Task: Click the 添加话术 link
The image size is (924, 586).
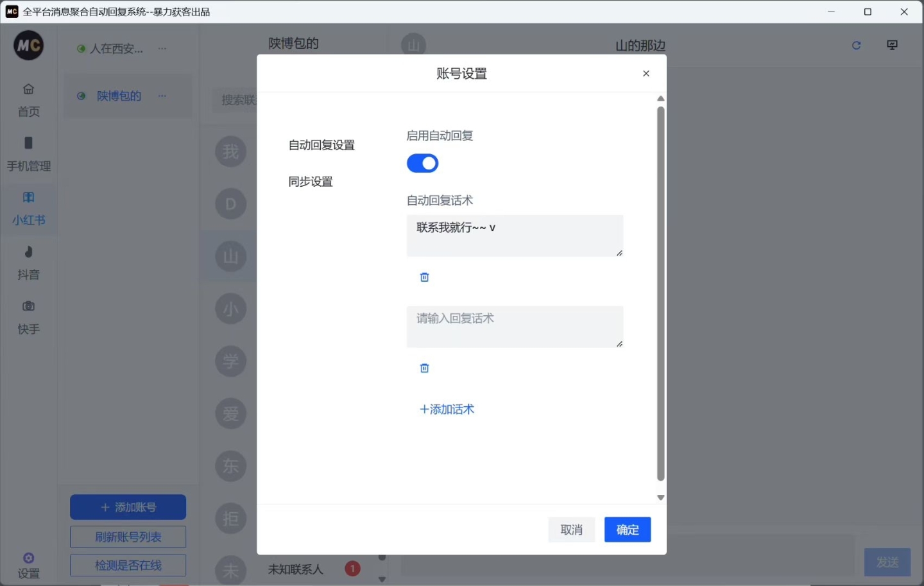Action: [x=447, y=409]
